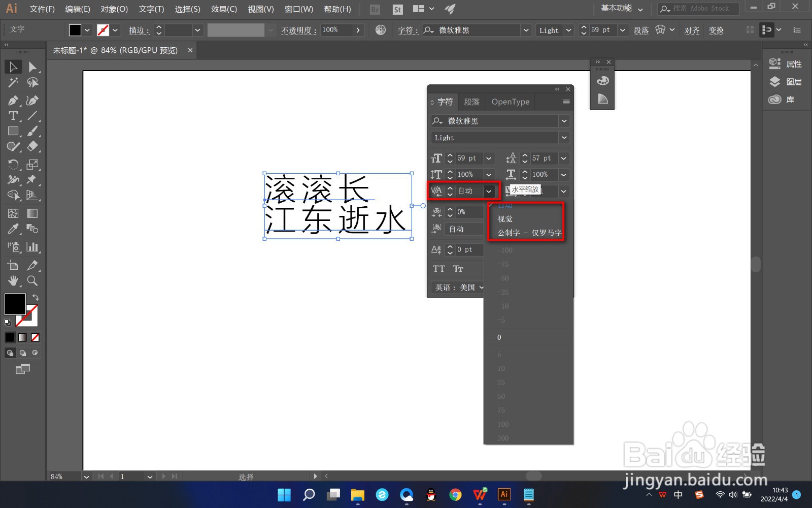Enable Draw Inside mode
This screenshot has height=508, width=812.
coord(35,353)
